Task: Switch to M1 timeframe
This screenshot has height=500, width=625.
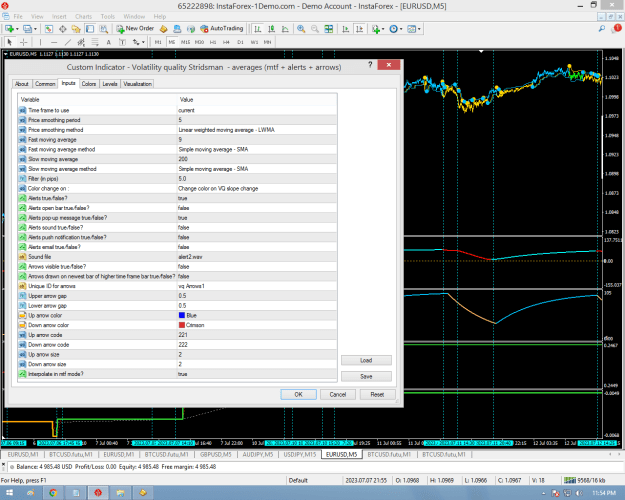Action: pos(158,42)
